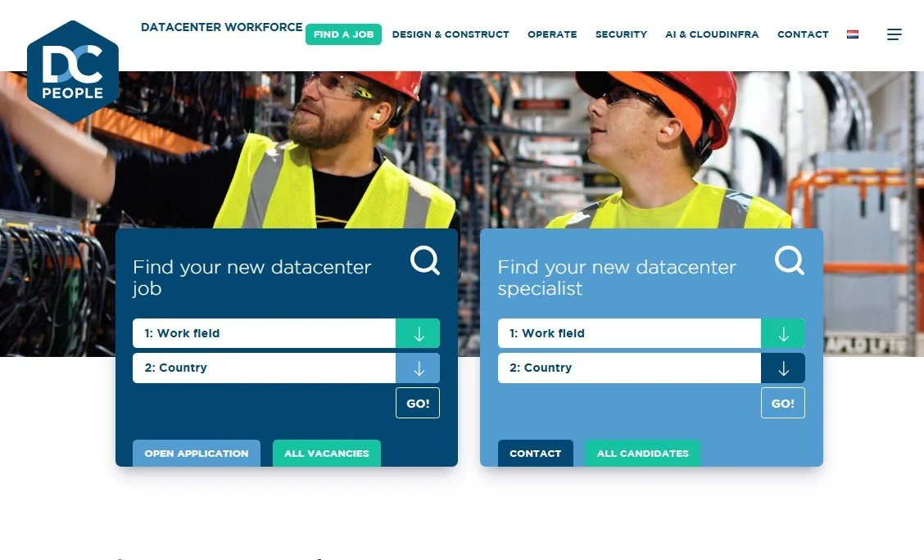This screenshot has height=560, width=924.
Task: Click the Open Application button
Action: [197, 454]
